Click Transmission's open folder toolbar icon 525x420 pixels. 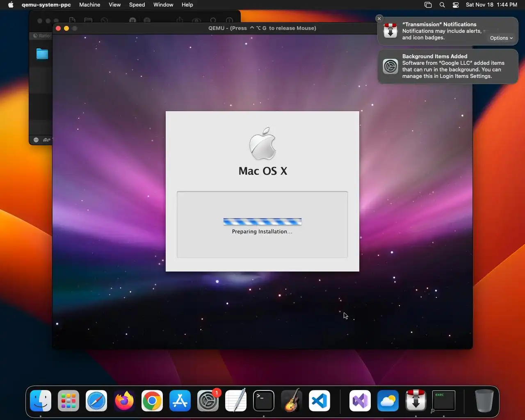click(x=88, y=20)
